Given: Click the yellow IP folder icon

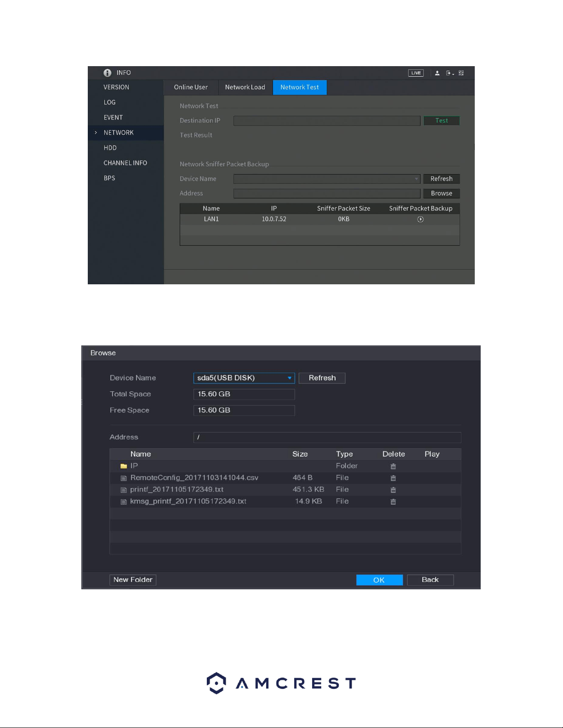Looking at the screenshot, I should tap(124, 466).
